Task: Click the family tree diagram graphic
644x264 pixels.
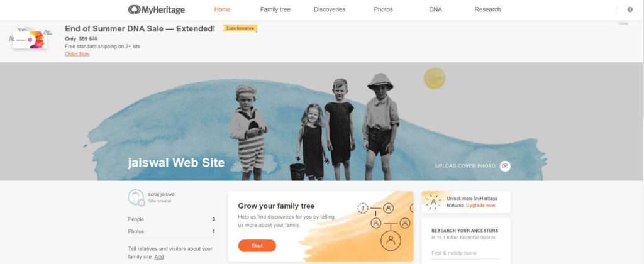Action: click(x=386, y=226)
